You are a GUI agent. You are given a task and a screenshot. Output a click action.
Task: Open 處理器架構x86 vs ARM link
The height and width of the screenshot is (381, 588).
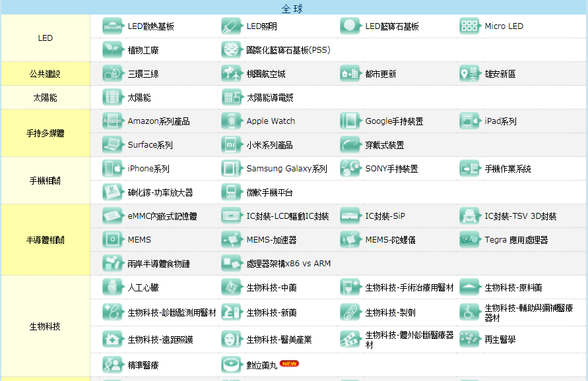288,264
